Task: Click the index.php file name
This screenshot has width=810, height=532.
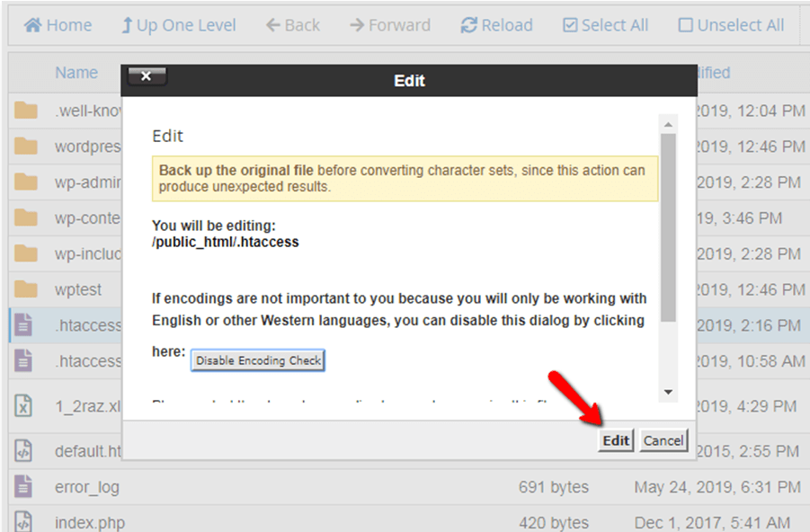Action: 89,523
